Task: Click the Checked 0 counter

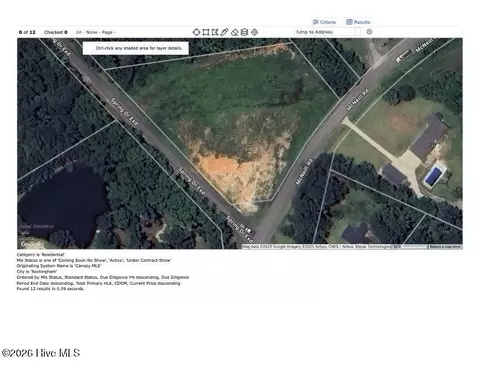Action: click(56, 32)
